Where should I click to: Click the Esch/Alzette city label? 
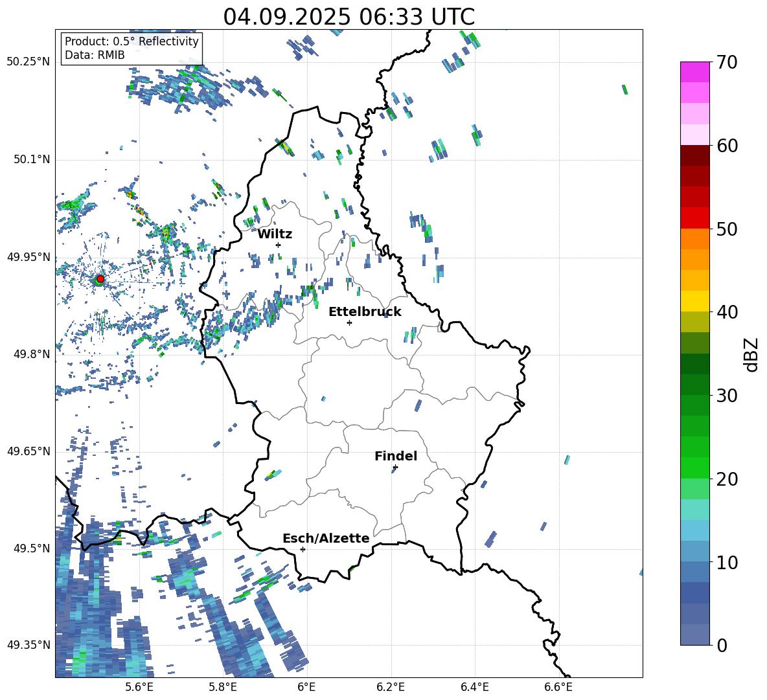(326, 538)
